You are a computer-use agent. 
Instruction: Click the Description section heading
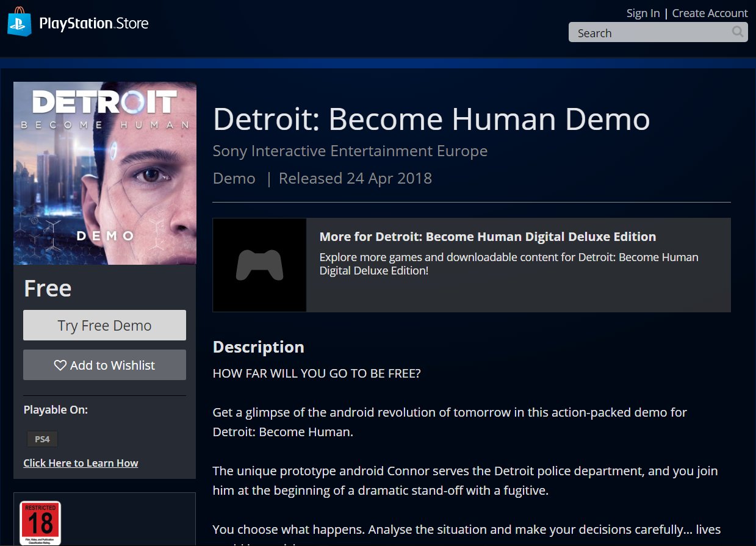(x=258, y=347)
